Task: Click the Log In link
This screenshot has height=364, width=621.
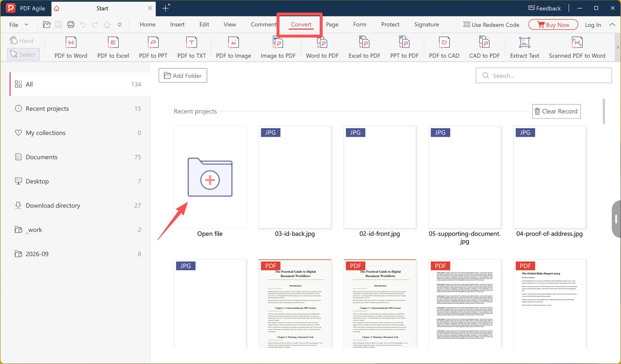Action: point(593,25)
